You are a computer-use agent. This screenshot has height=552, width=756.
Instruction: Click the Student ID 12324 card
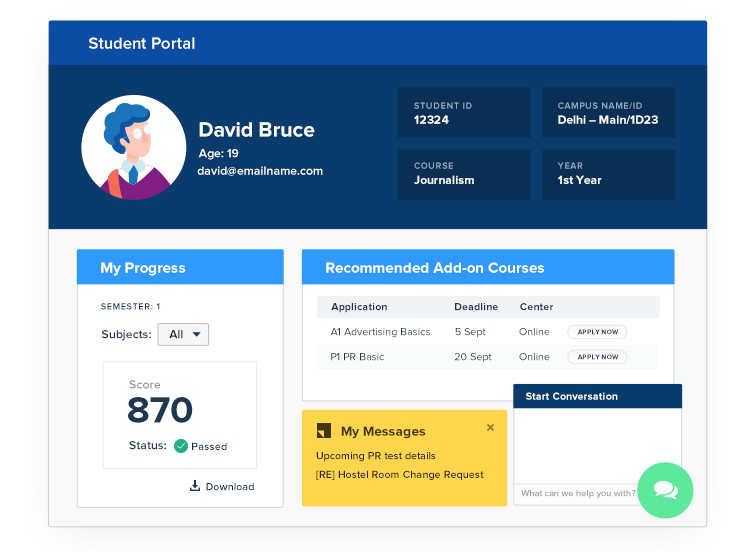464,113
